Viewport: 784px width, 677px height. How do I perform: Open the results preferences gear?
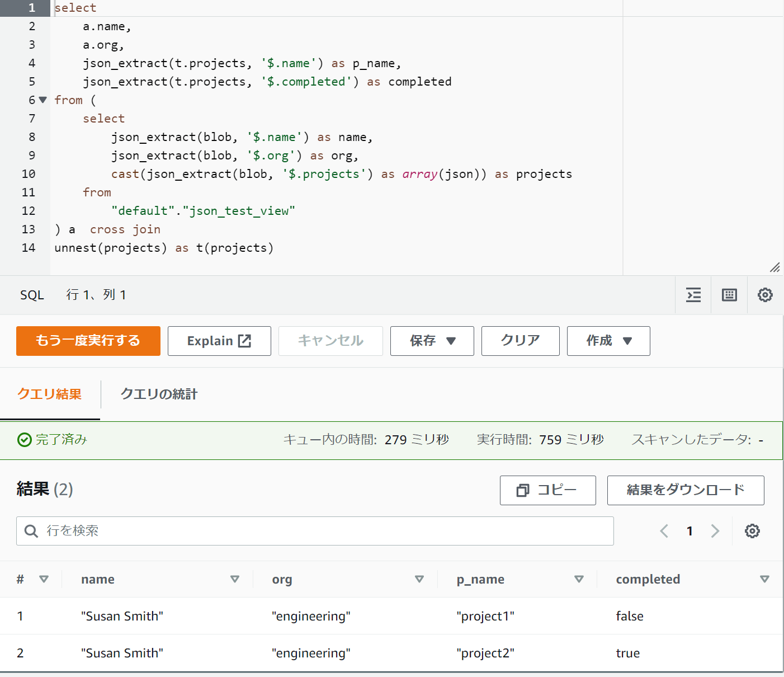point(752,531)
